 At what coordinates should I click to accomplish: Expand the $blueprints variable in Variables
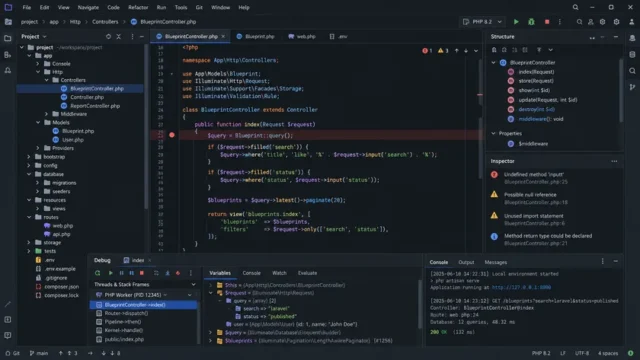click(211, 340)
